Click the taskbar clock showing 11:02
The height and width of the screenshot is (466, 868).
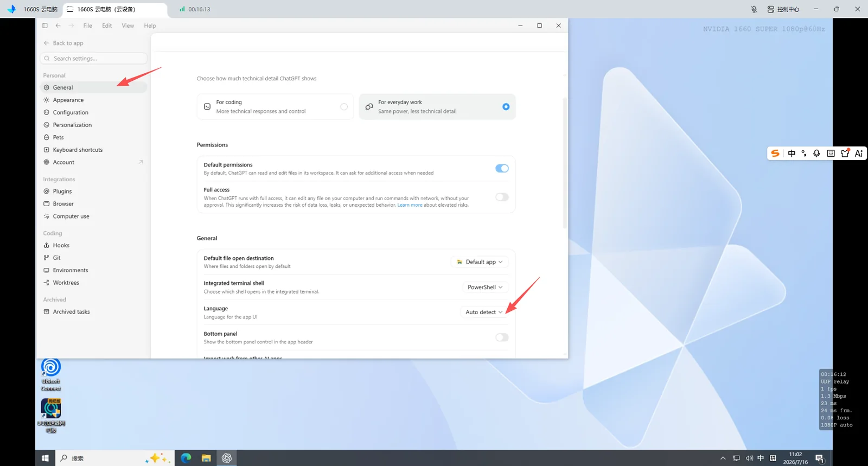(x=795, y=458)
